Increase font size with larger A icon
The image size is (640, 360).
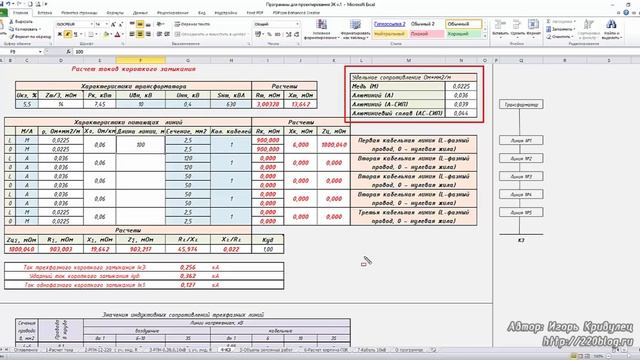pos(113,24)
